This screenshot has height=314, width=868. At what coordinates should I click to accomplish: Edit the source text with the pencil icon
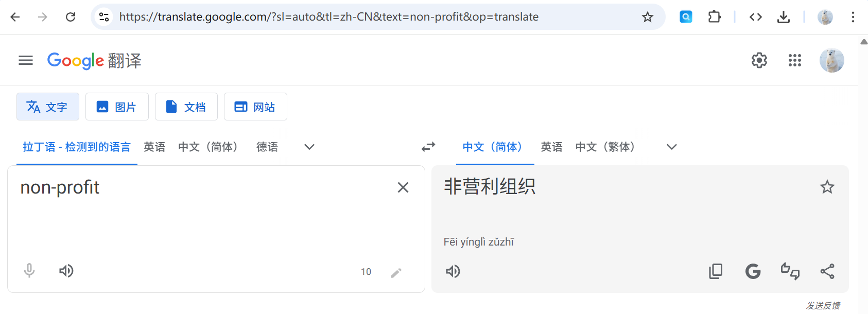396,272
